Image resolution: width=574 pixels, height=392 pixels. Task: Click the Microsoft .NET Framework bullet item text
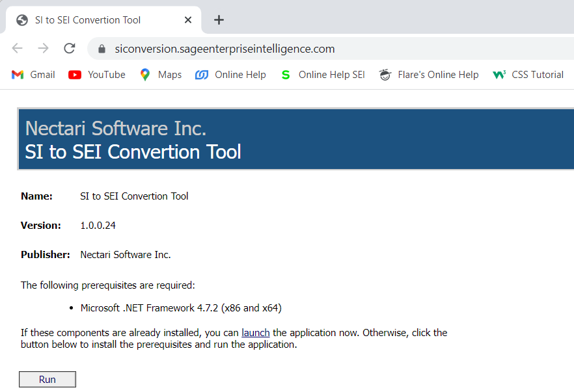[x=181, y=307]
